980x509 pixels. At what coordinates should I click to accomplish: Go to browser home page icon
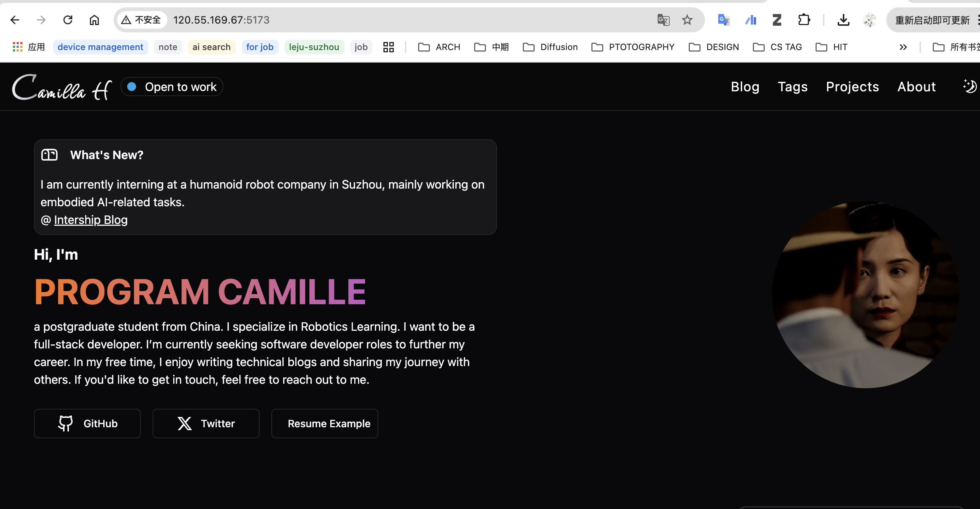[x=94, y=20]
